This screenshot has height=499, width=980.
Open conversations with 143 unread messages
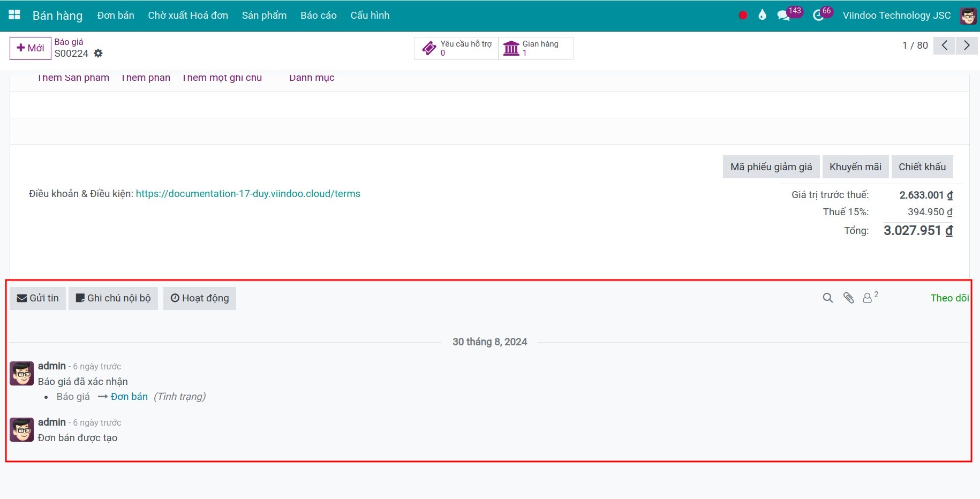[x=790, y=14]
